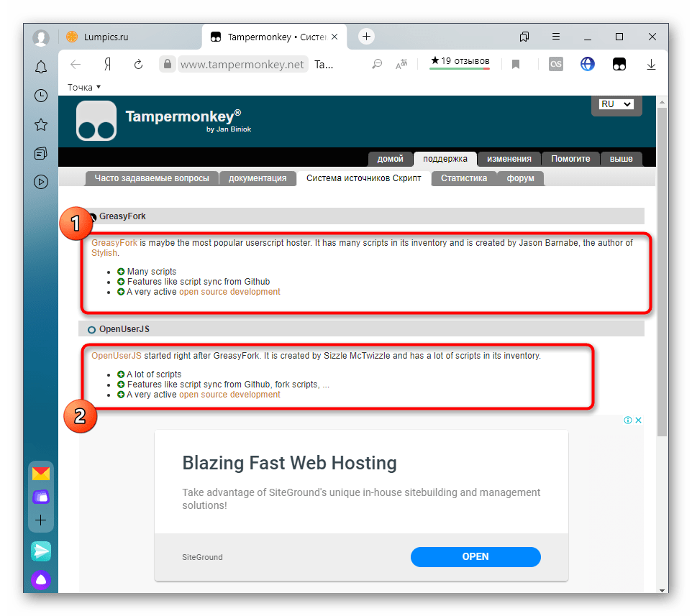Follow the GreasyFork link
This screenshot has width=692, height=616.
click(114, 243)
